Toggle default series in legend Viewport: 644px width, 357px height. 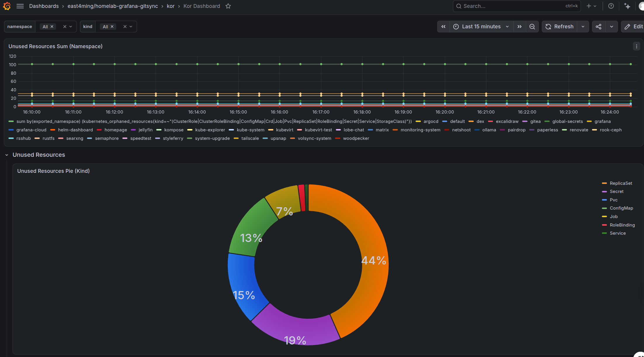pyautogui.click(x=457, y=121)
